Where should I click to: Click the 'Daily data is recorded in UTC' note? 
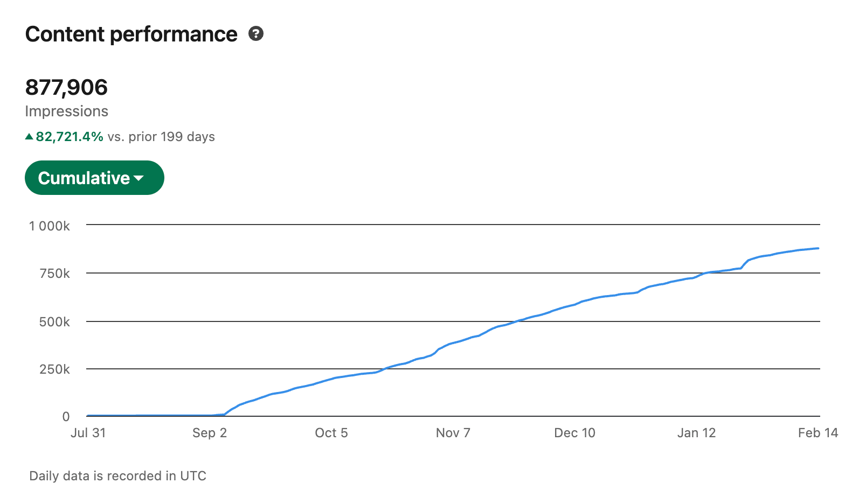[x=117, y=476]
